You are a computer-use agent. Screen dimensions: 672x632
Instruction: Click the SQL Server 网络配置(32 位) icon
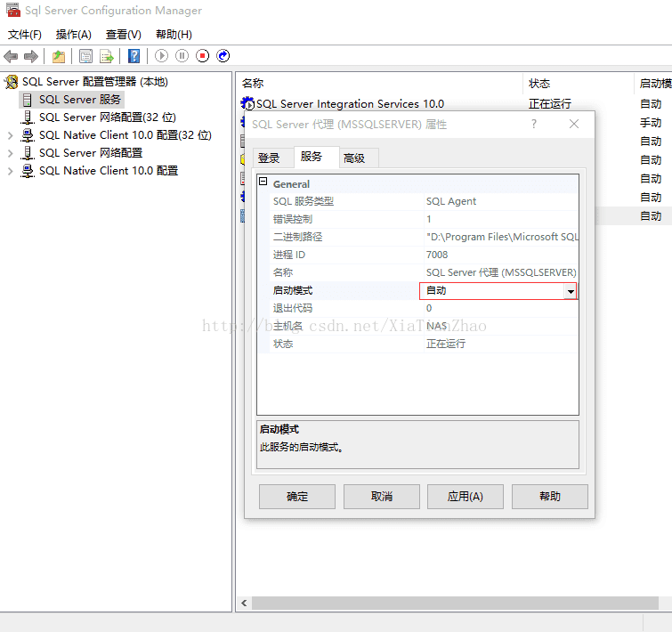[28, 117]
